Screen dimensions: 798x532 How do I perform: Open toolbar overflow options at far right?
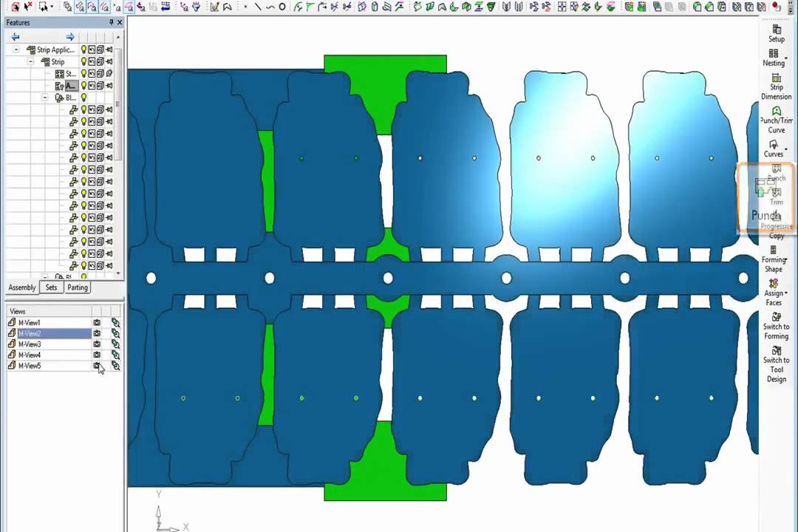tap(791, 7)
